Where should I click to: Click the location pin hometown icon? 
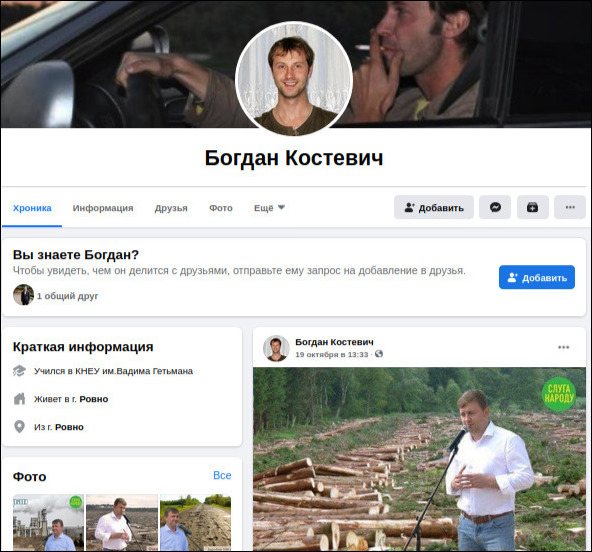coord(19,427)
